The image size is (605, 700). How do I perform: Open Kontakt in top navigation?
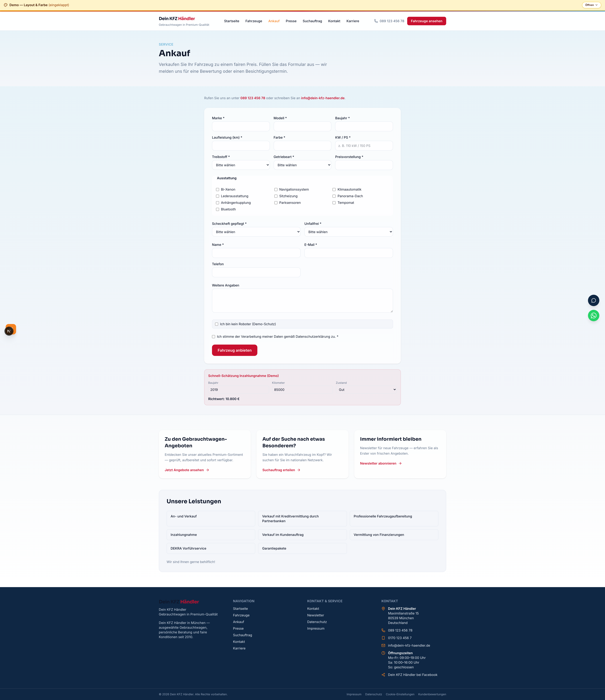click(334, 21)
